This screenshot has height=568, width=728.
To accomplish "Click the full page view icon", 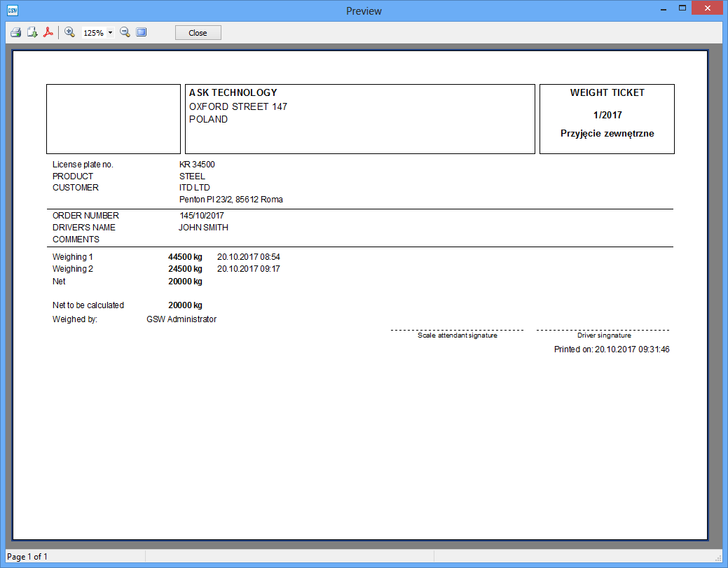I will coord(142,32).
